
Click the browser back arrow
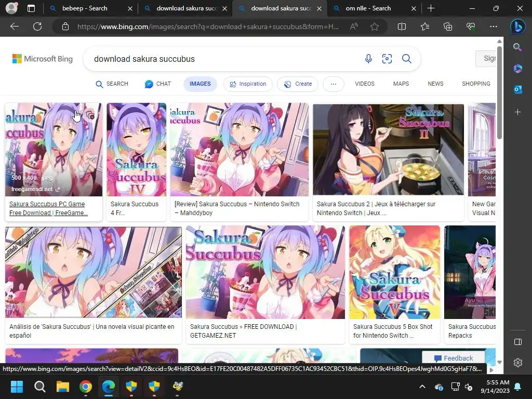tap(14, 26)
